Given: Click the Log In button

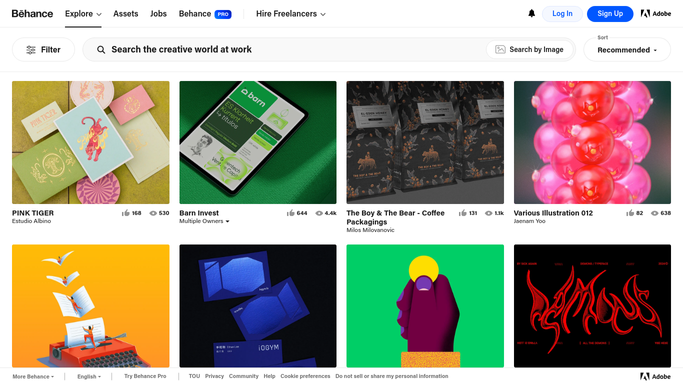Looking at the screenshot, I should (x=562, y=14).
